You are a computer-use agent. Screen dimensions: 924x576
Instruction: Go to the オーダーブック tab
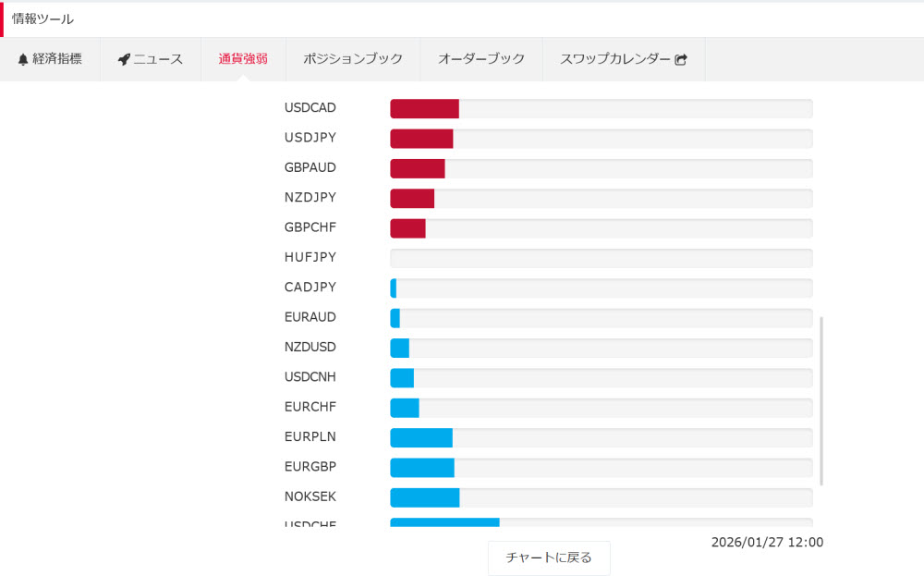[481, 59]
